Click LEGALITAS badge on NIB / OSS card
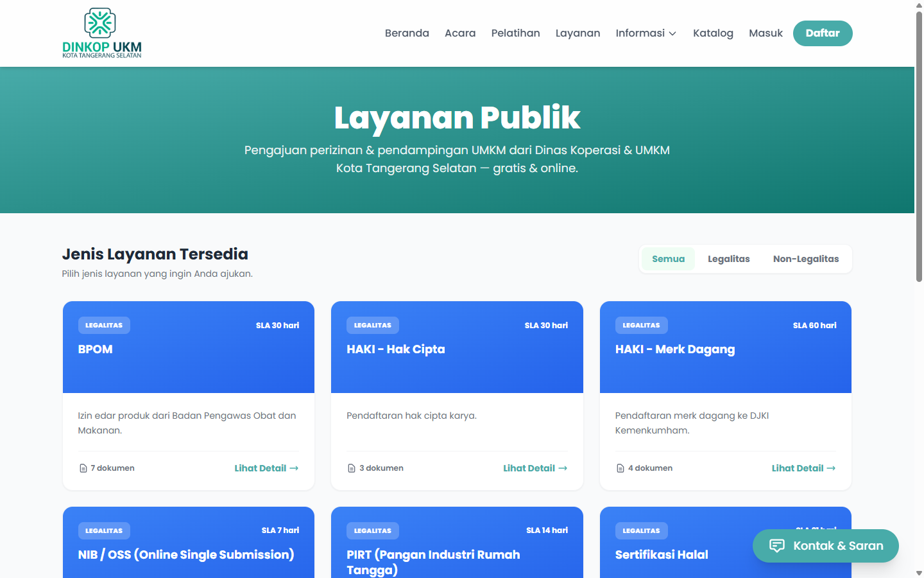The image size is (924, 578). [104, 530]
